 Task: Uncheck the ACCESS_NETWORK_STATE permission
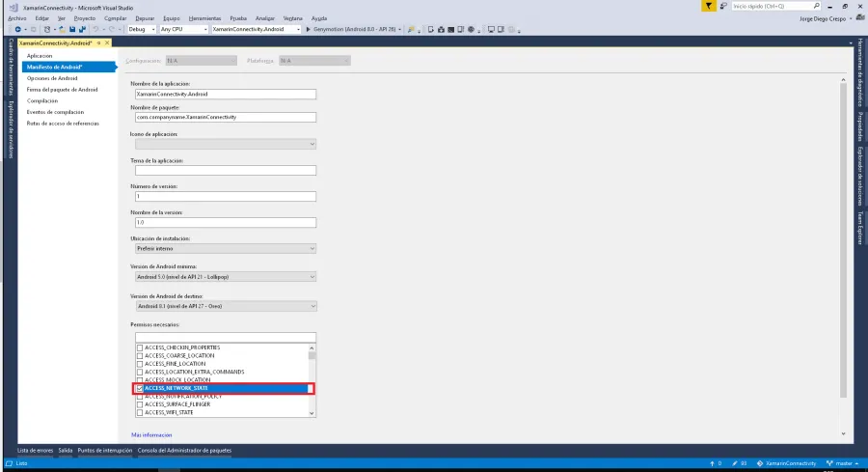pos(140,388)
